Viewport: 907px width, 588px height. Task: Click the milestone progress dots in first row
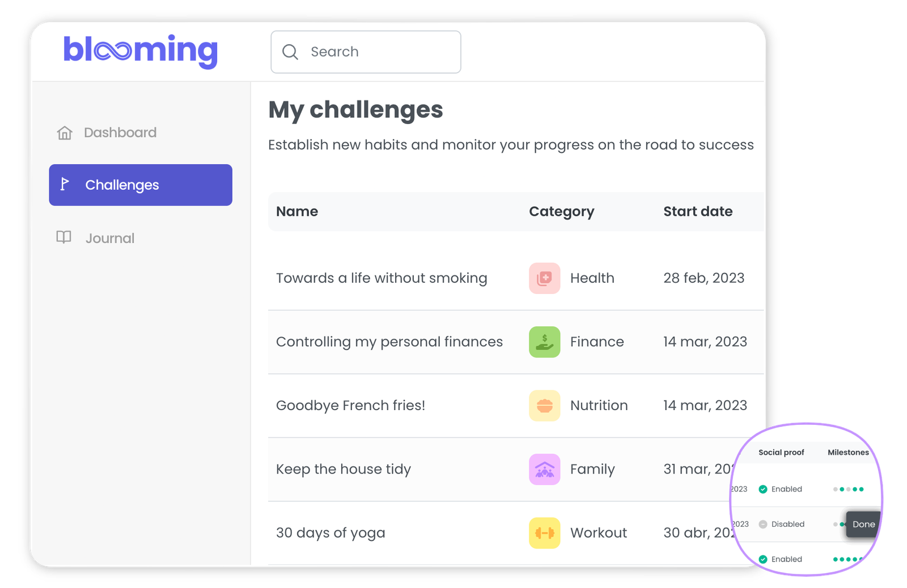[849, 489]
